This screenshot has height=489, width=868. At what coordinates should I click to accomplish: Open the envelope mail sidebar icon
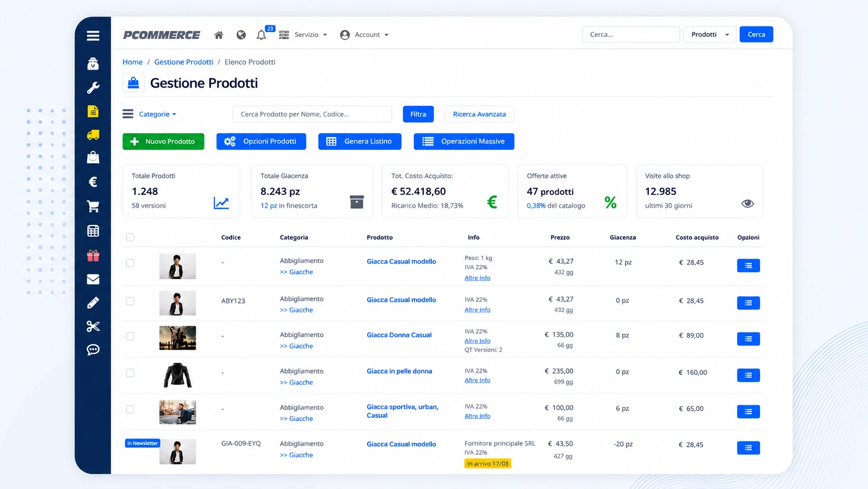click(93, 280)
